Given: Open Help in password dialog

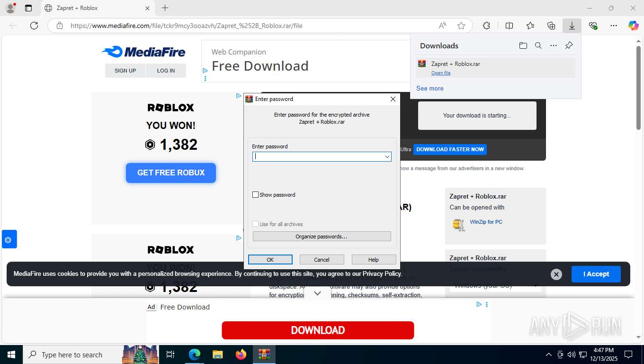Looking at the screenshot, I should (x=374, y=260).
